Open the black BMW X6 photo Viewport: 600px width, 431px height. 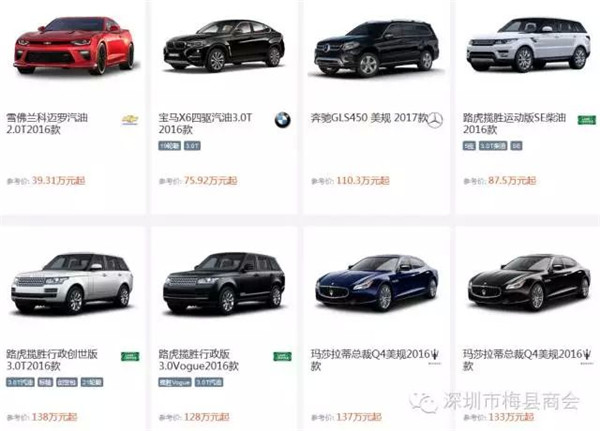pyautogui.click(x=224, y=46)
